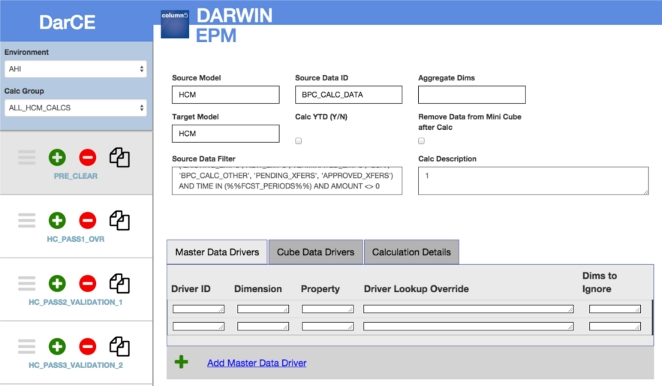Click first row Driver ID field
Viewport: 662px width, 386px height.
pos(198,309)
